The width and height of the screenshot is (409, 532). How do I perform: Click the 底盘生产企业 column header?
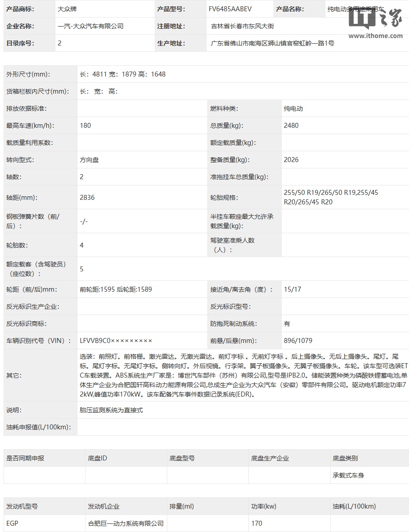tap(270, 458)
